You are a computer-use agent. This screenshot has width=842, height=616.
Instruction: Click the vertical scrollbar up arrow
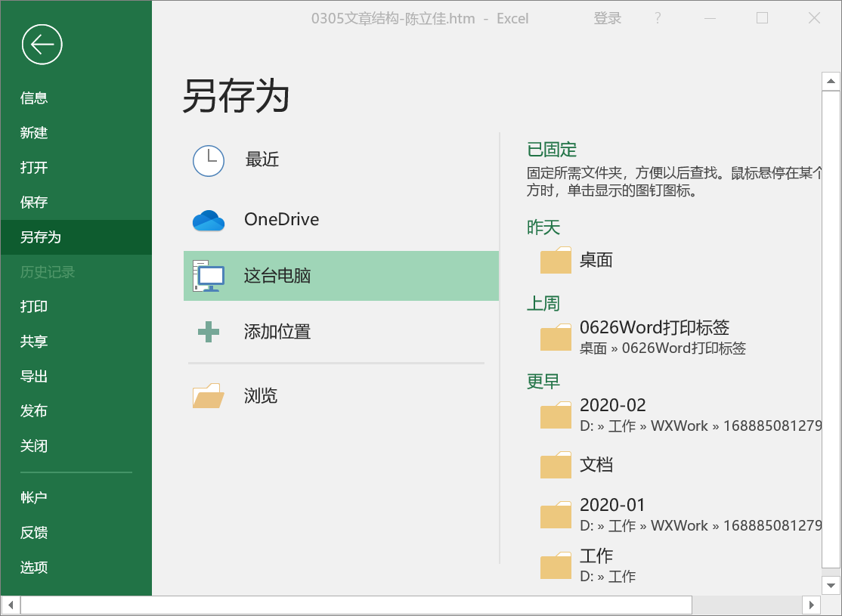tap(831, 81)
